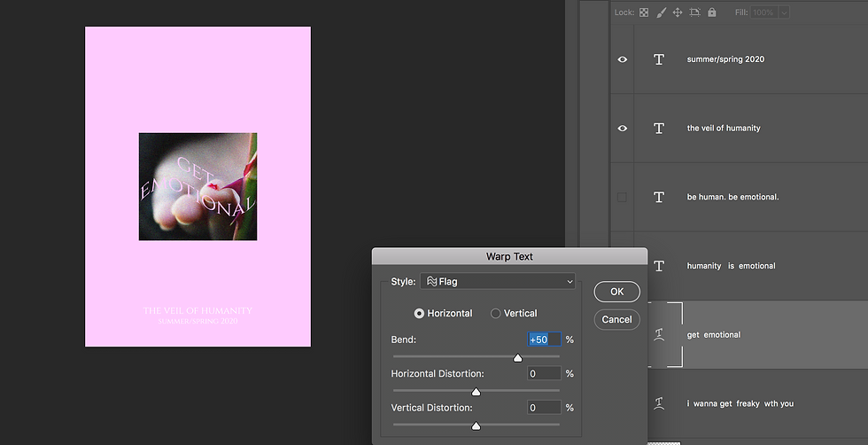Click the text layer icon for summer/spring 2020
Image resolution: width=868 pixels, height=445 pixels.
659,59
